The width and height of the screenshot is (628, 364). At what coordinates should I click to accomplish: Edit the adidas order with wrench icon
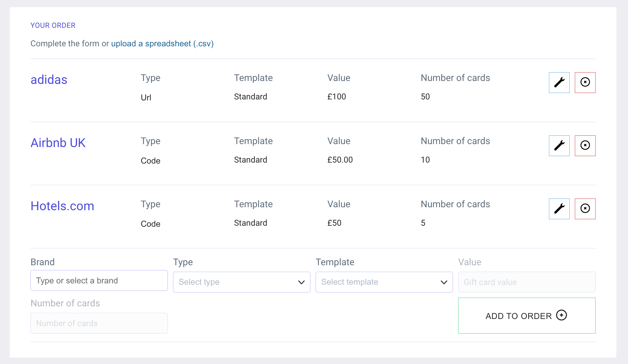pos(559,82)
